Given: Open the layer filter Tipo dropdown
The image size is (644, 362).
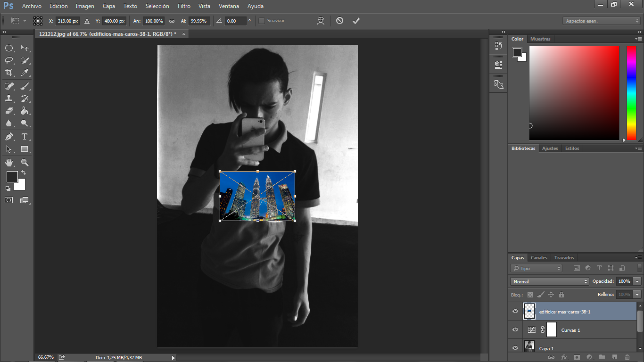Looking at the screenshot, I should click(537, 268).
